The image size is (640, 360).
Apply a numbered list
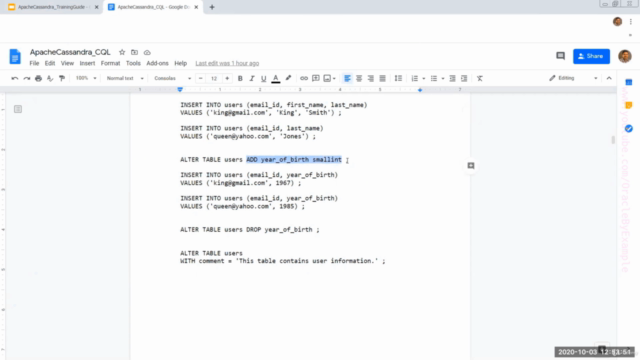click(415, 78)
